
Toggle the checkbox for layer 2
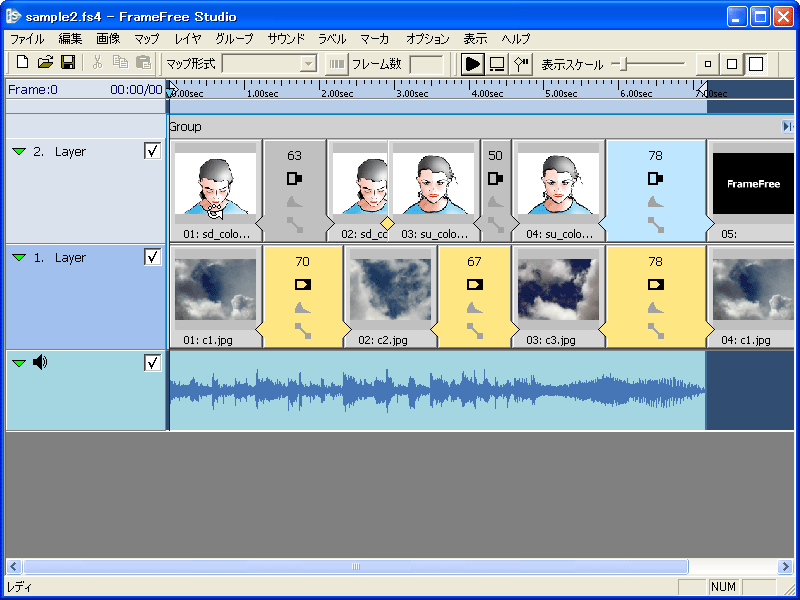point(152,151)
